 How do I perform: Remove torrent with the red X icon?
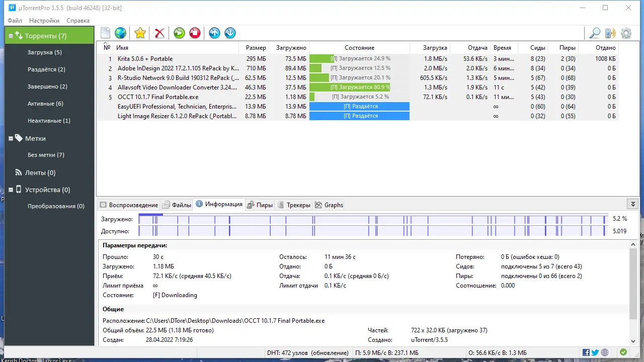pos(159,33)
